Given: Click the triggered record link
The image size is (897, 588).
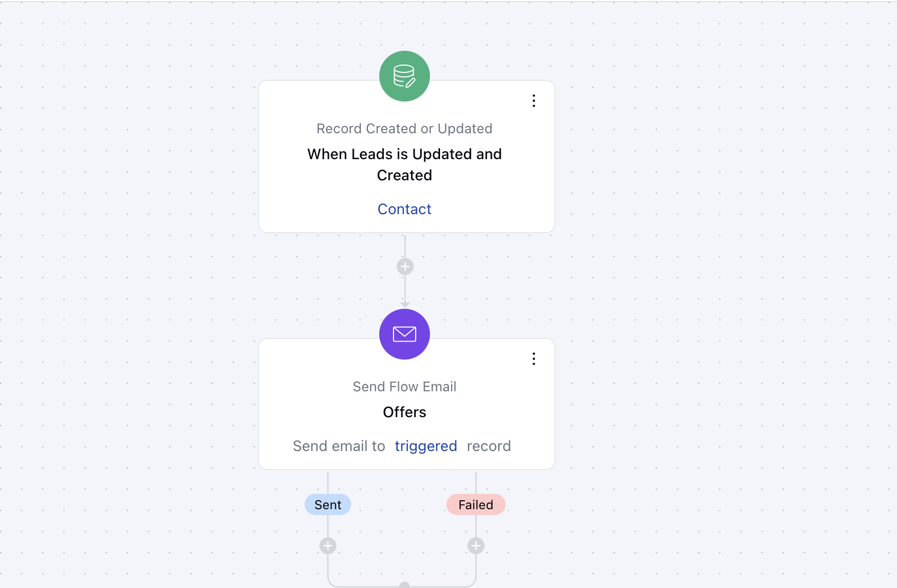Looking at the screenshot, I should pos(426,446).
